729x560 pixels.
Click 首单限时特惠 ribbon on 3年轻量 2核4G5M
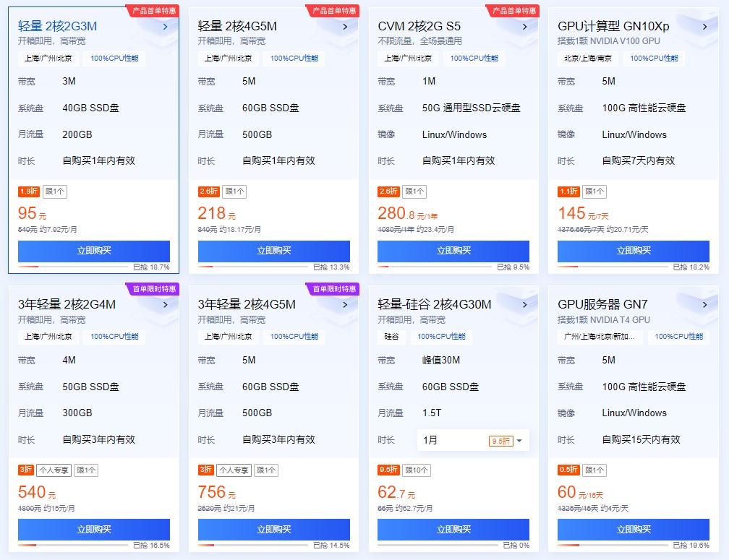[x=333, y=289]
